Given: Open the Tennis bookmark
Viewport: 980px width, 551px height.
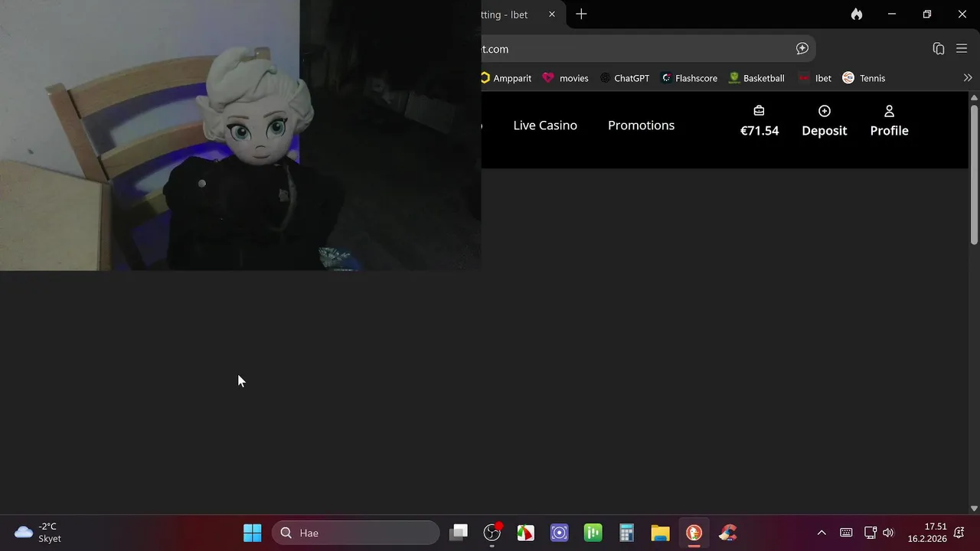Looking at the screenshot, I should 864,78.
